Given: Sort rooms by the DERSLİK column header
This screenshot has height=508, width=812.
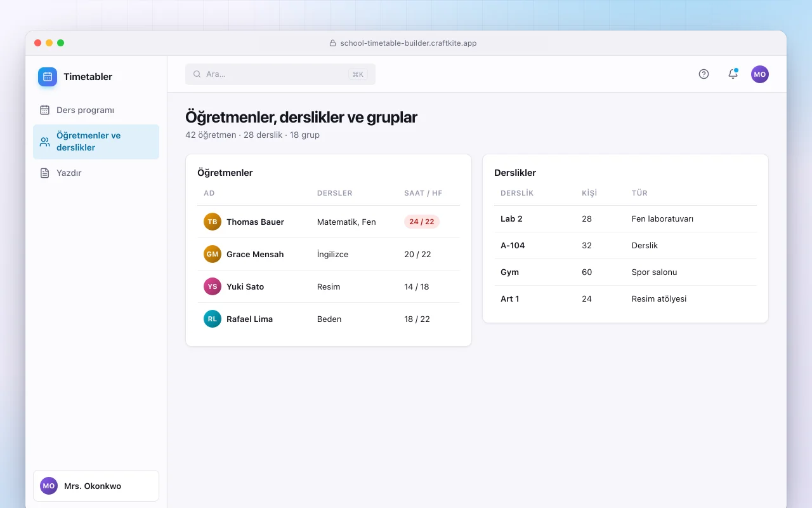Looking at the screenshot, I should point(517,193).
